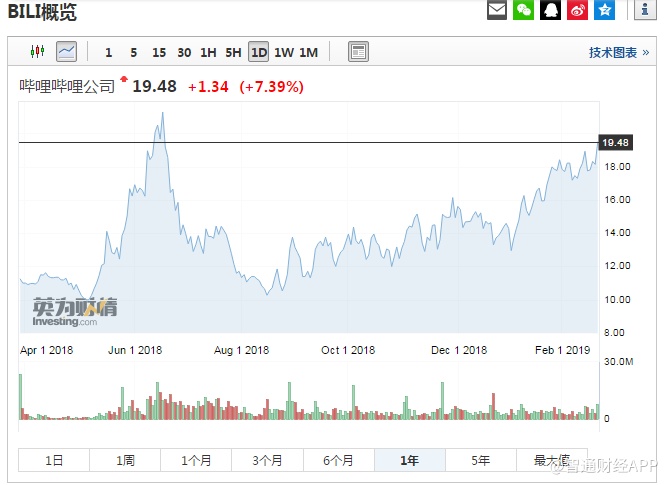This screenshot has width=668, height=485.
Task: Switch to candlestick chart type
Action: (x=40, y=52)
